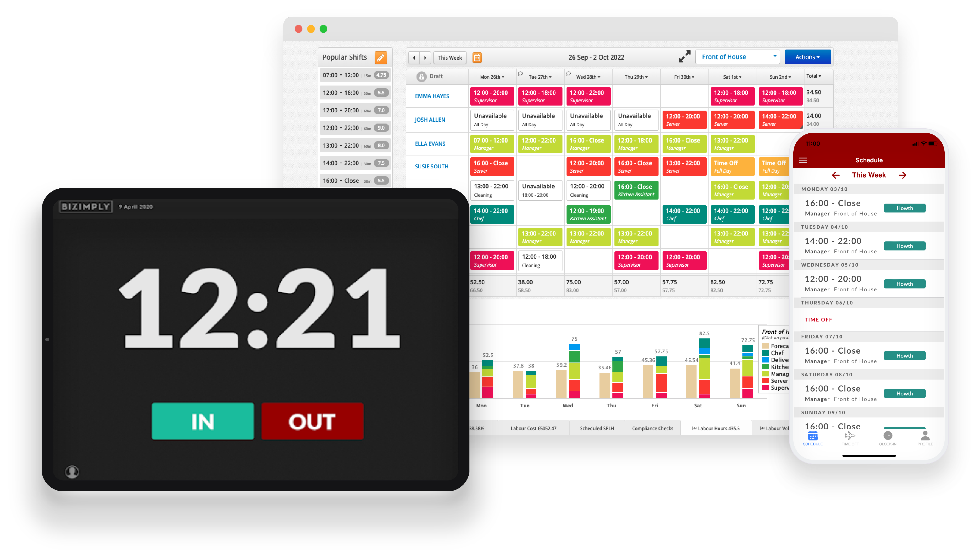Click the expand/fullscreen icon on scheduler
Image resolution: width=980 pixels, height=558 pixels.
(685, 57)
